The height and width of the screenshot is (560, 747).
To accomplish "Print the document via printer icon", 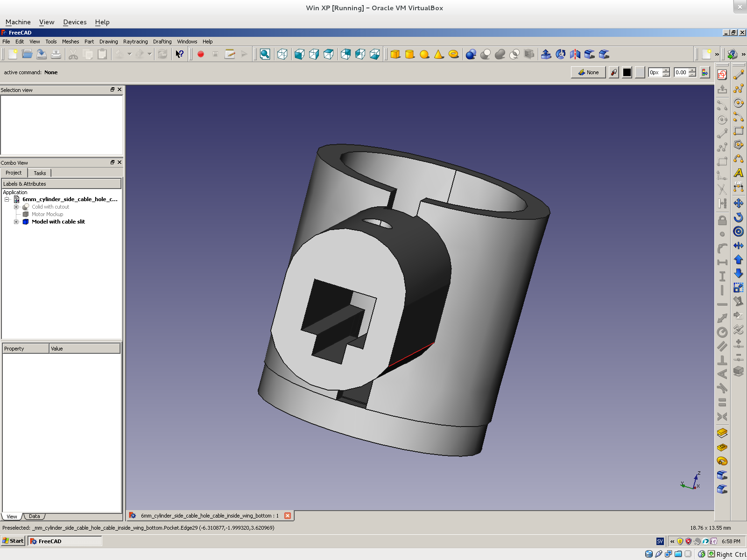I will [56, 54].
